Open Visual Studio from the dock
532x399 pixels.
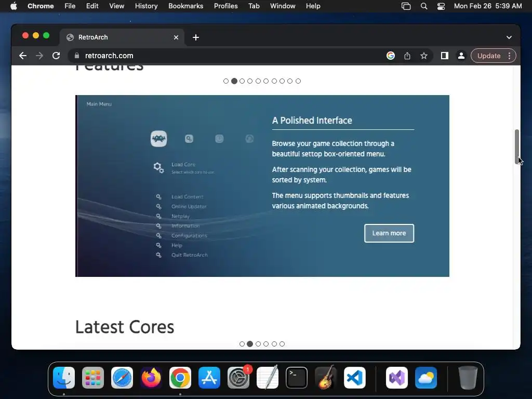pyautogui.click(x=397, y=378)
